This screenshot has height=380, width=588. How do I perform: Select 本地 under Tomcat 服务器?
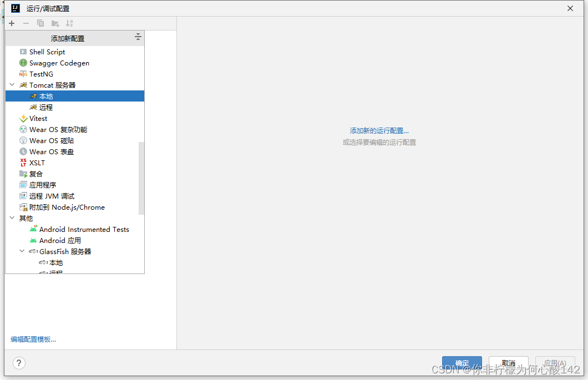75,96
